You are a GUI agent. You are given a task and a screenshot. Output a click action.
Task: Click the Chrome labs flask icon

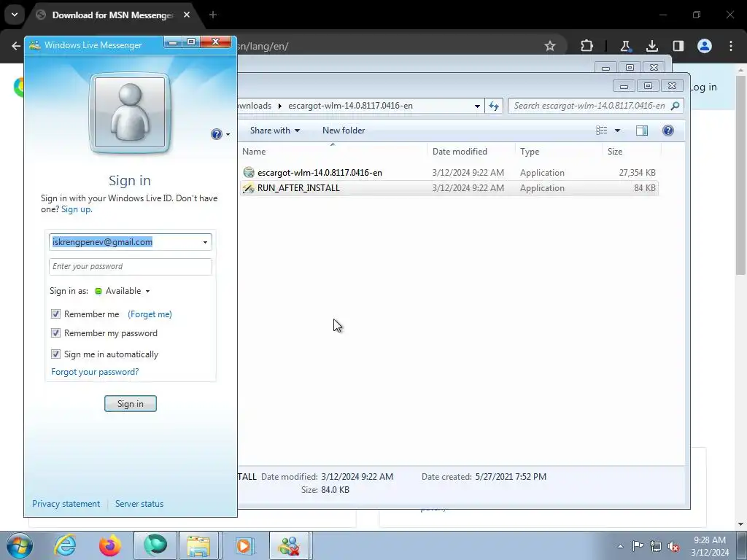pos(625,46)
